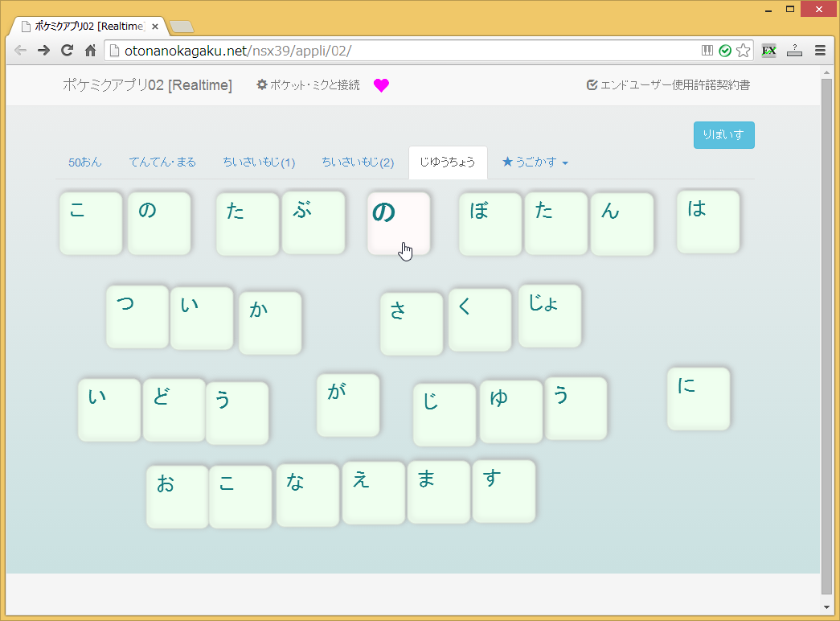
Task: Click the MIDI piano icon in address bar
Action: 707,51
